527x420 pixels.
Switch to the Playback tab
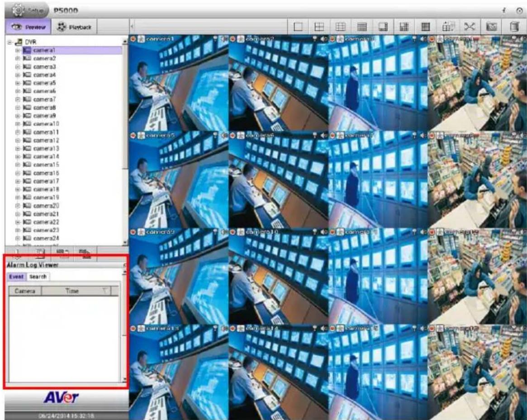[74, 27]
